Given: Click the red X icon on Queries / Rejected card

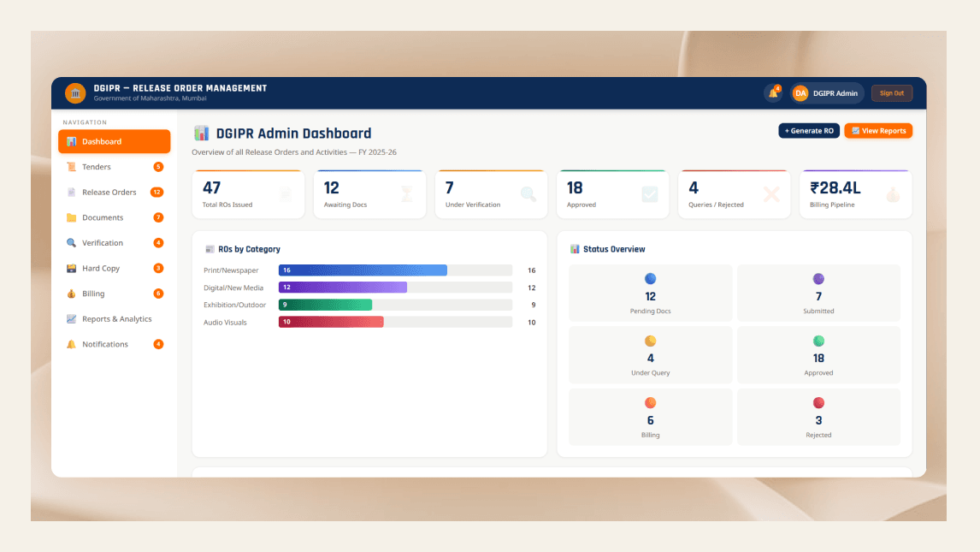Looking at the screenshot, I should coord(771,194).
